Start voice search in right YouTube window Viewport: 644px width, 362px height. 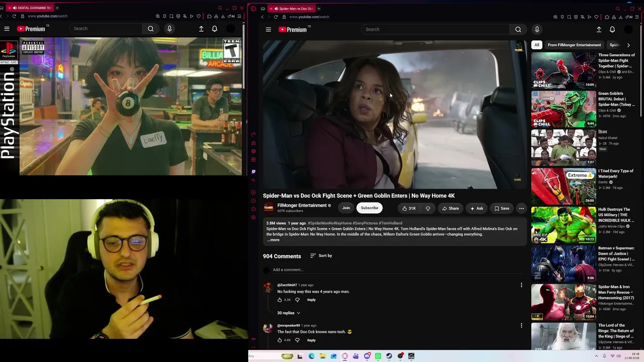pos(537,29)
